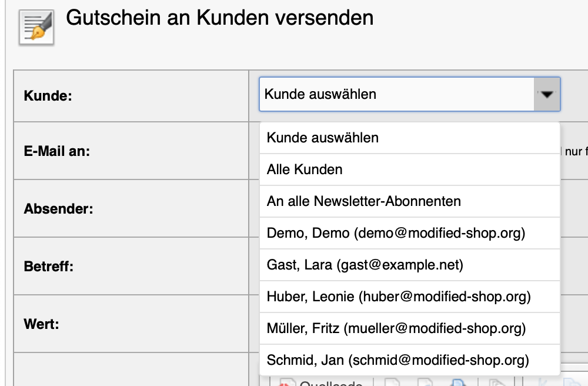The width and height of the screenshot is (588, 386).
Task: Click the 'Betreff:' label
Action: click(x=49, y=267)
